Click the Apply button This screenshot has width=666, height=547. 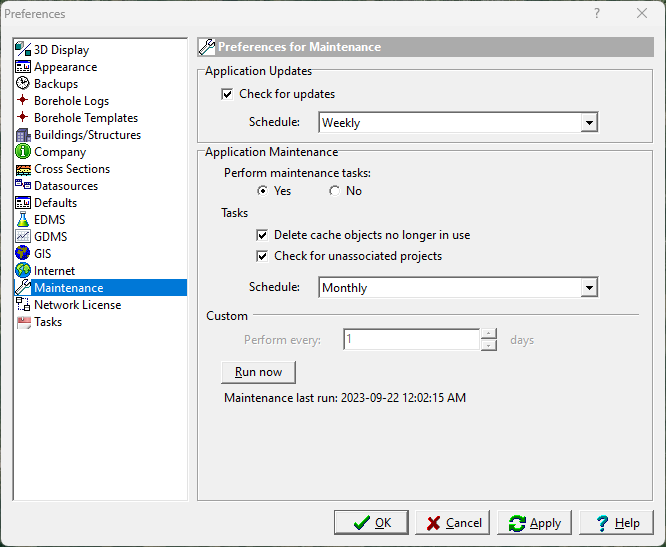(535, 523)
